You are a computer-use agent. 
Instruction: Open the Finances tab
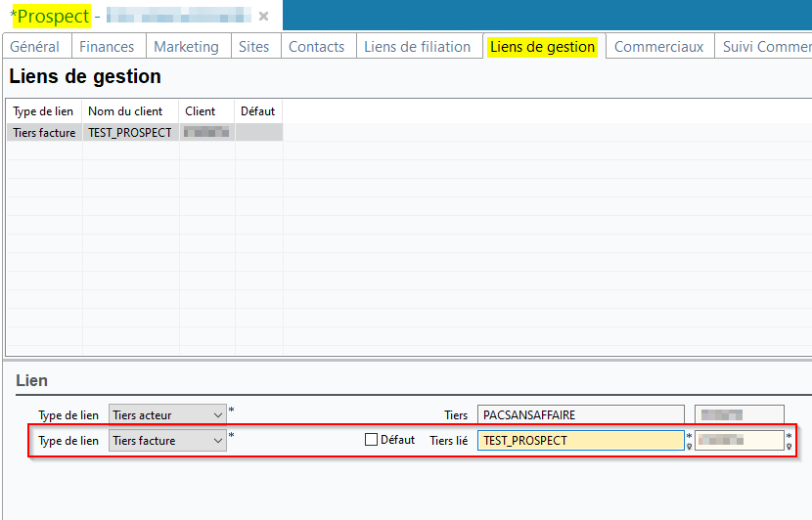click(x=107, y=47)
